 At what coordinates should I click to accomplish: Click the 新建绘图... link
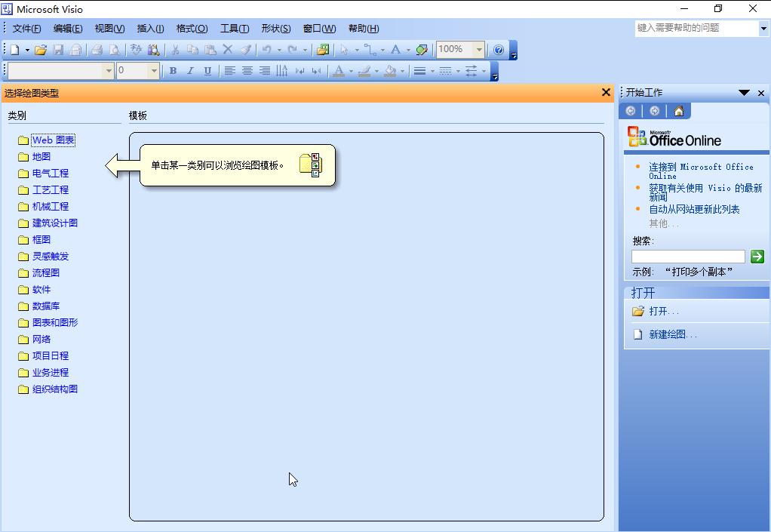[673, 334]
